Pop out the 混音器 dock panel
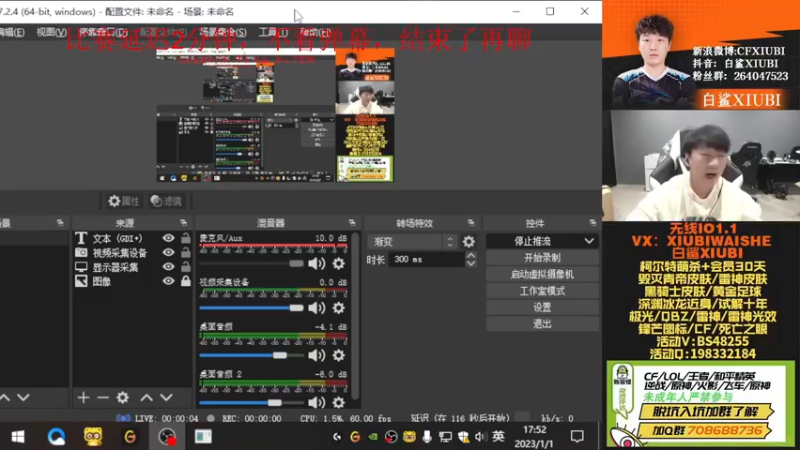 pyautogui.click(x=352, y=223)
